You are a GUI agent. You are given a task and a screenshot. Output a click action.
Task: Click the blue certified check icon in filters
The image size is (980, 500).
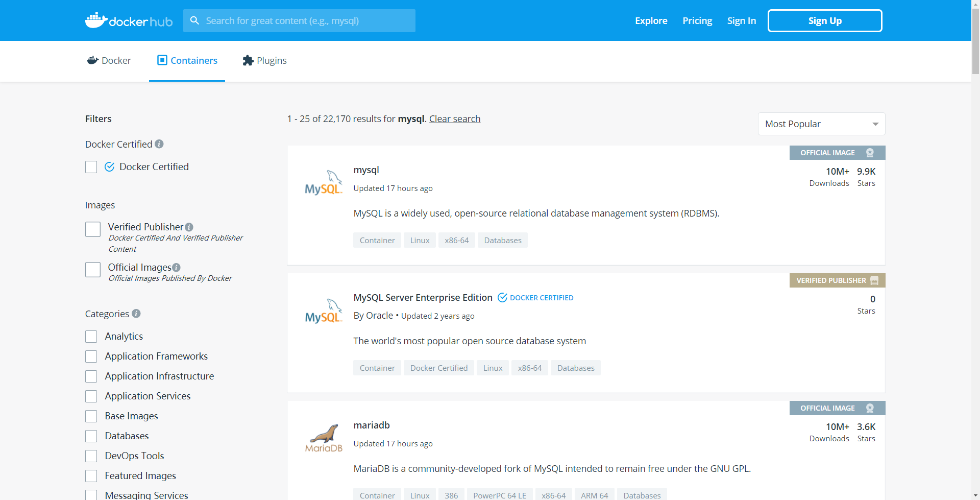point(109,166)
